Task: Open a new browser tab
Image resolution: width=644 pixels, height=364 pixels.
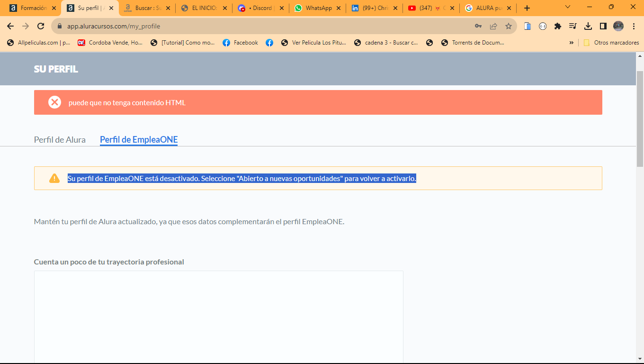Action: tap(527, 8)
